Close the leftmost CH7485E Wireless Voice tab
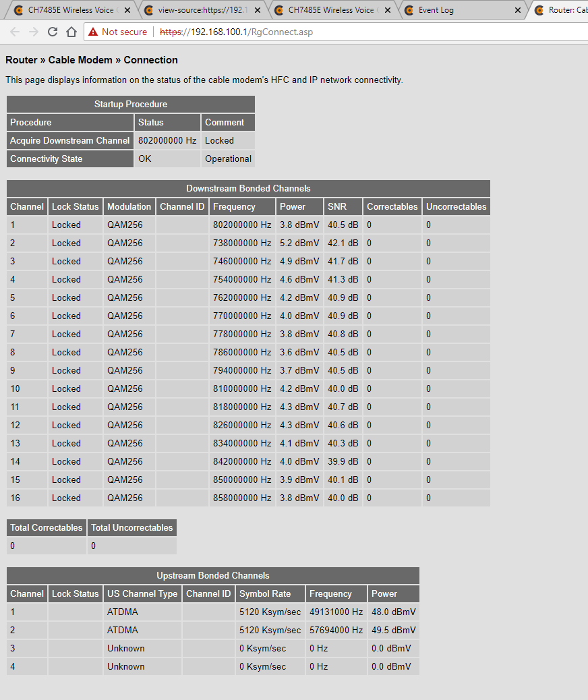 (x=127, y=10)
